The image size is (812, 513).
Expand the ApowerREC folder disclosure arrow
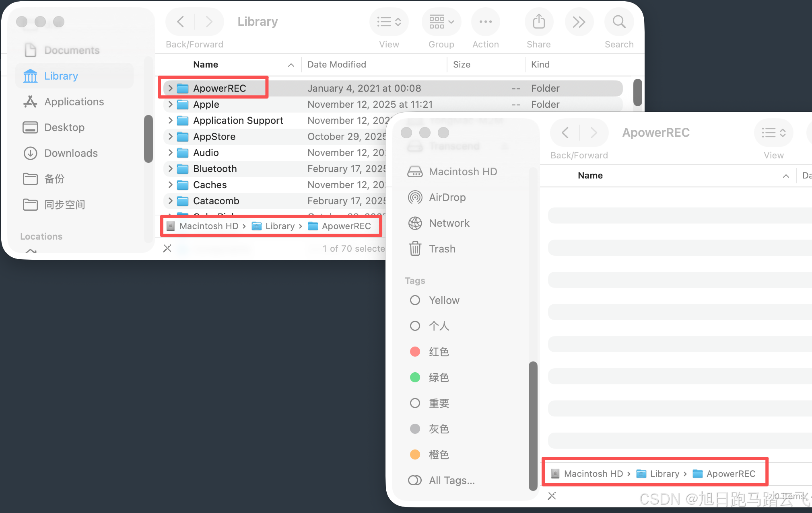(170, 88)
